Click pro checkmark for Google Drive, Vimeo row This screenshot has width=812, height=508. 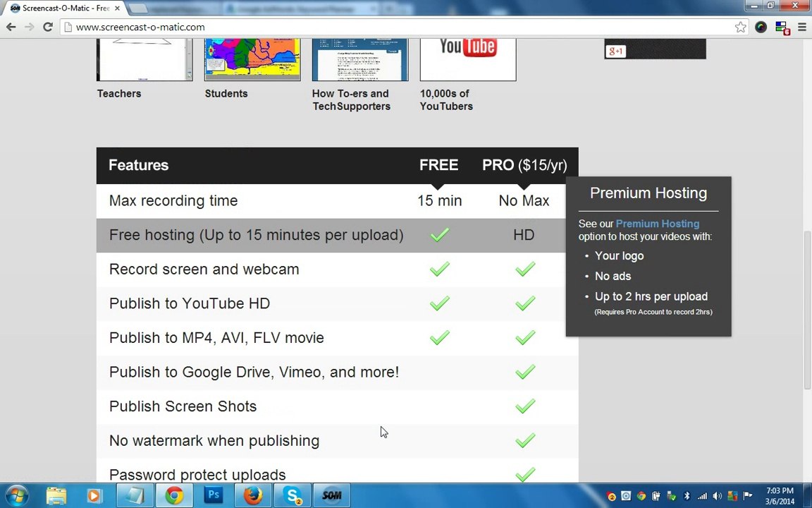coord(524,372)
